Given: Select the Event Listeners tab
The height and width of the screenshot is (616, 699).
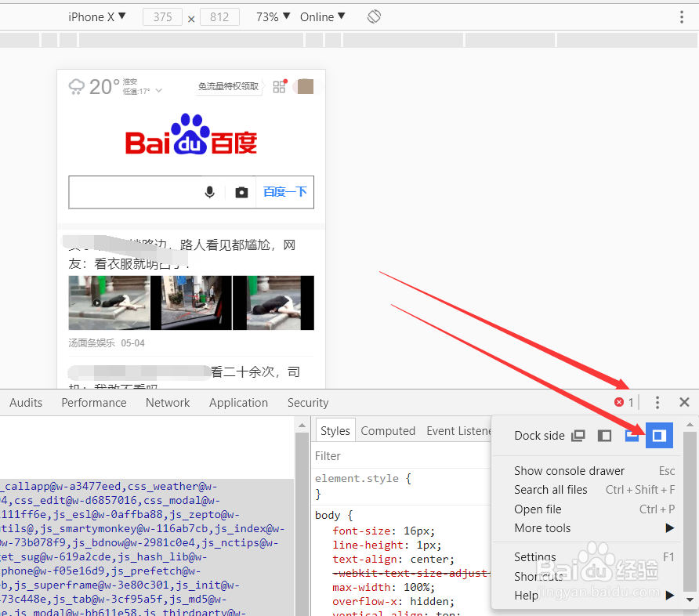Looking at the screenshot, I should coord(458,430).
